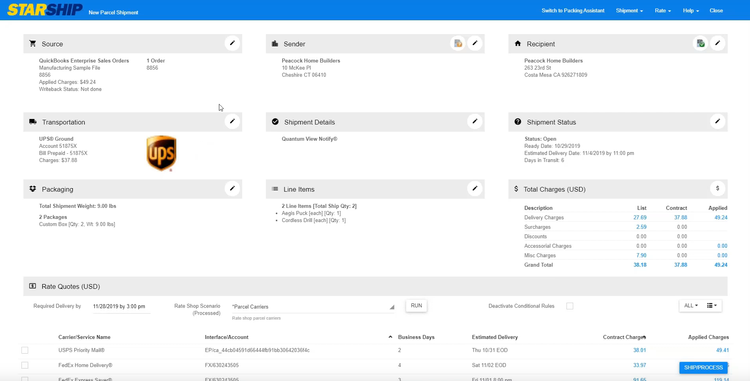Click the RUN rate shop button

click(416, 305)
